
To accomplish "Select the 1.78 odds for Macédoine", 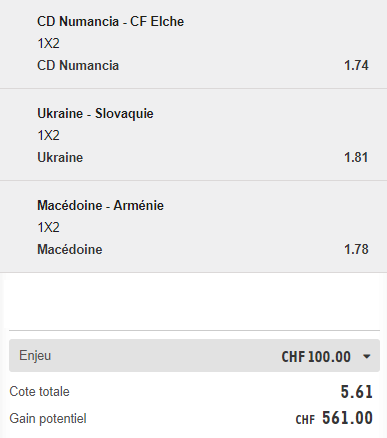I will (356, 249).
